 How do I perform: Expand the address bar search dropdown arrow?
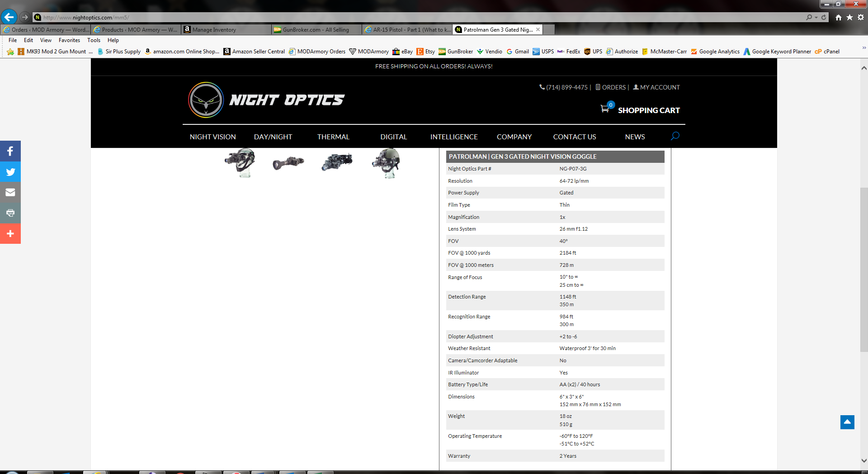[x=816, y=17]
